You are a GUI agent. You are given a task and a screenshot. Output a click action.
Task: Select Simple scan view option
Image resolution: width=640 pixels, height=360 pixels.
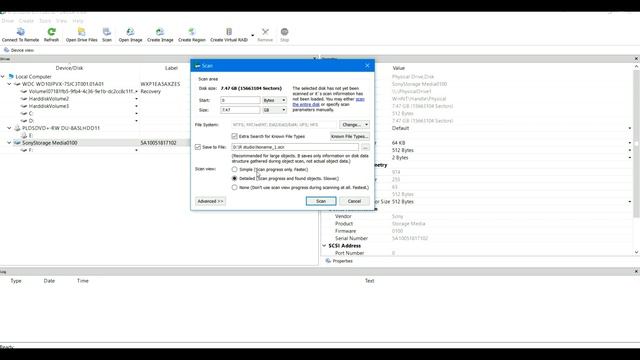pos(234,169)
